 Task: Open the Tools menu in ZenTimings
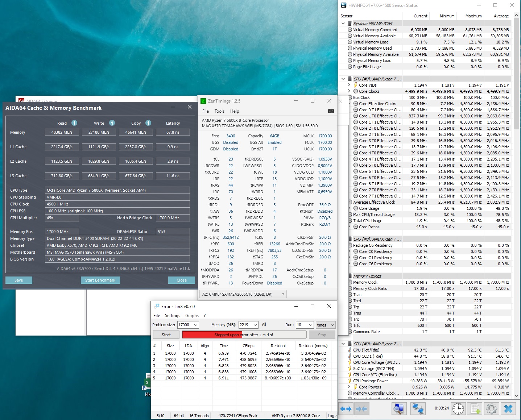[x=219, y=111]
